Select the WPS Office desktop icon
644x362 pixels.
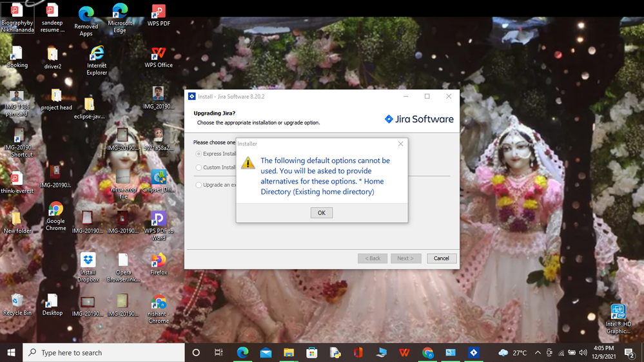[159, 57]
